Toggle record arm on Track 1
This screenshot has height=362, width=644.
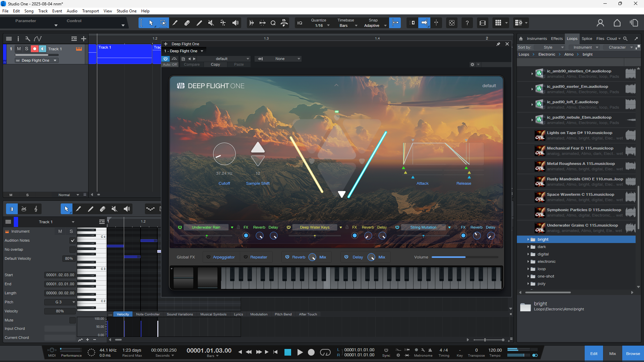pos(35,49)
